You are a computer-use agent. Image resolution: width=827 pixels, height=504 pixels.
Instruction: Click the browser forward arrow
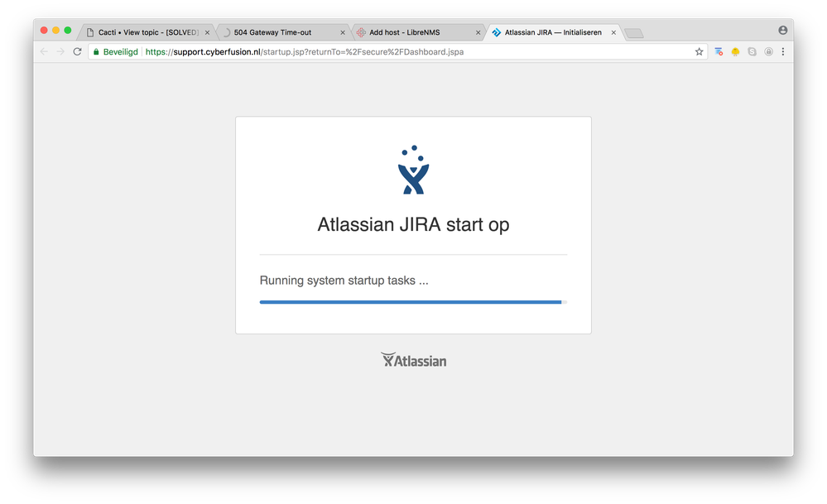(x=60, y=51)
